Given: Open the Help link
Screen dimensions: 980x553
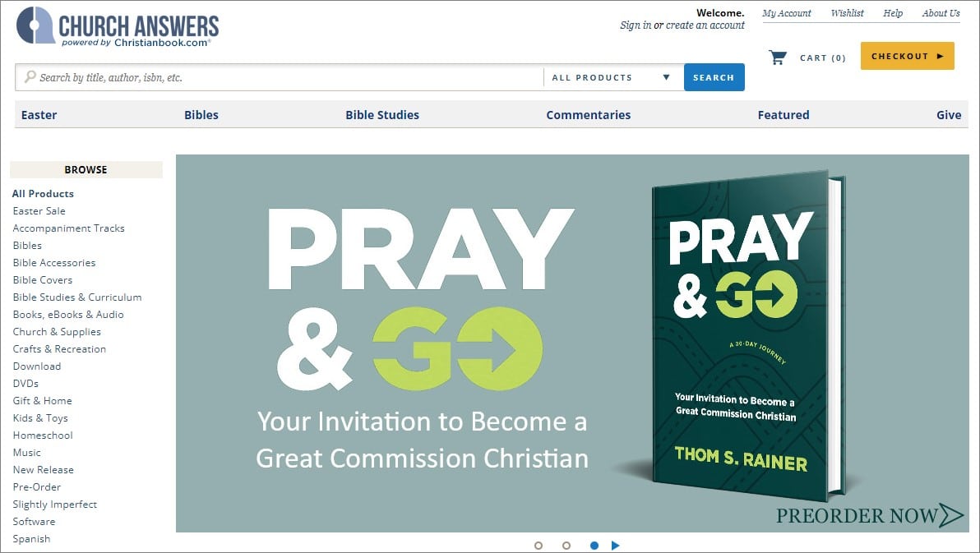Looking at the screenshot, I should [893, 13].
